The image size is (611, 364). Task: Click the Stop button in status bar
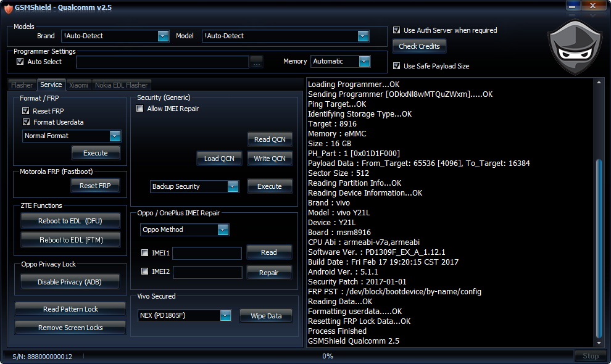pos(591,356)
